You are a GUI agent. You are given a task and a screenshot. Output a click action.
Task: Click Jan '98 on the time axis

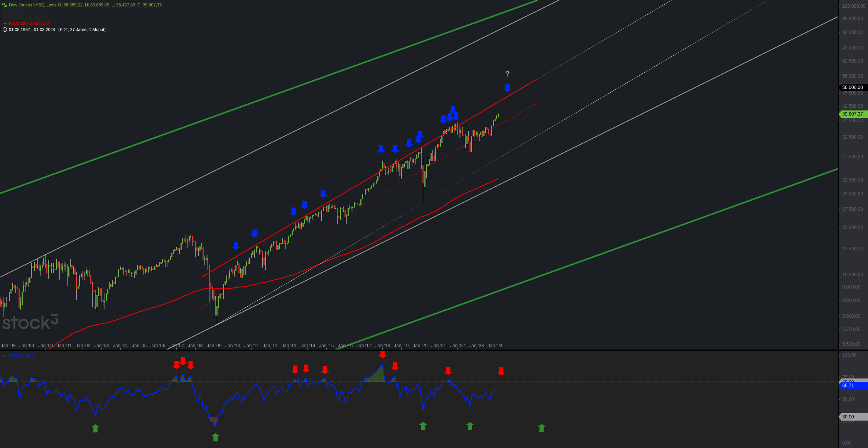click(8, 346)
